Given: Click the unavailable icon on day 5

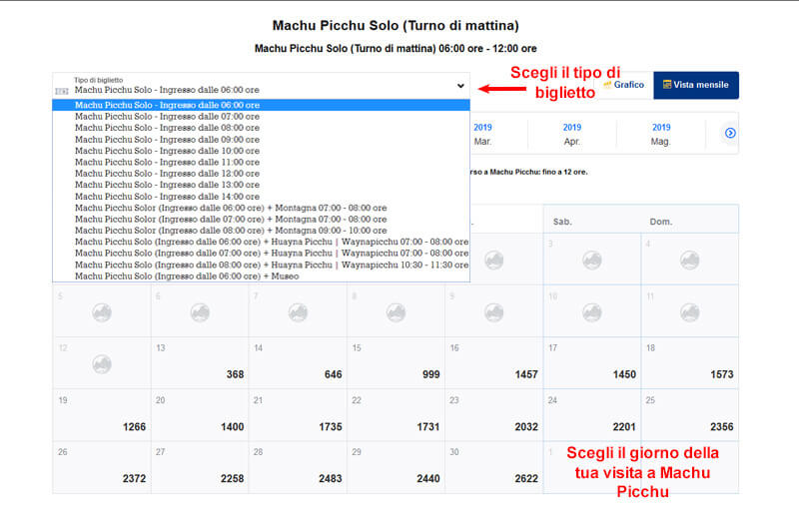Looking at the screenshot, I should pyautogui.click(x=102, y=312).
